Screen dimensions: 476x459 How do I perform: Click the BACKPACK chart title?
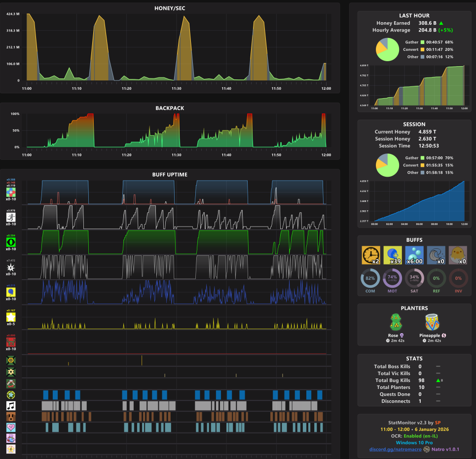170,108
